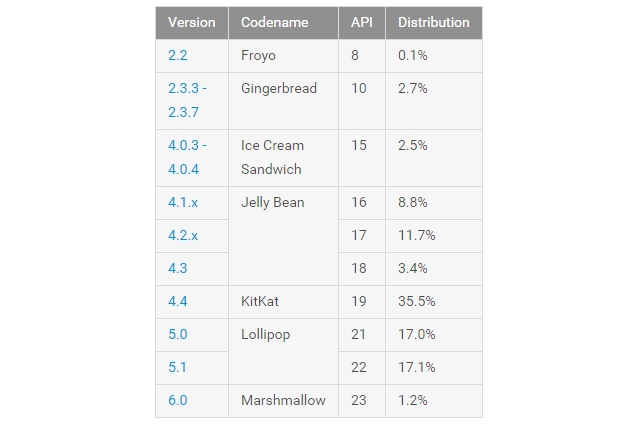The width and height of the screenshot is (640, 427).
Task: Open the 4.4 KitKat version link
Action: tap(178, 301)
